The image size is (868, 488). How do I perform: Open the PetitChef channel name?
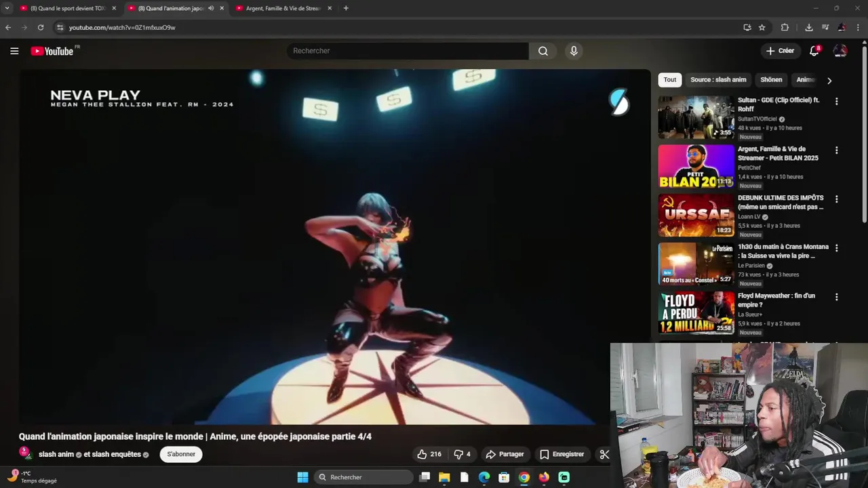[x=749, y=168]
